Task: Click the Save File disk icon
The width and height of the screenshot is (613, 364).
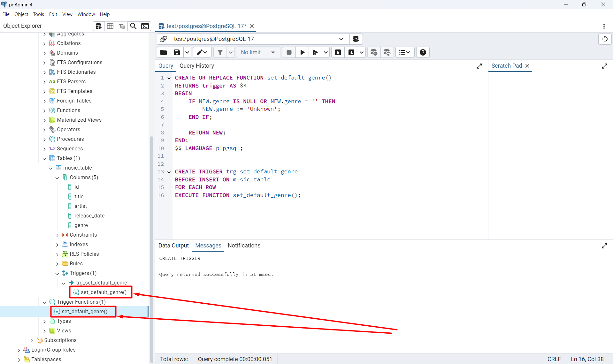Action: (x=177, y=52)
